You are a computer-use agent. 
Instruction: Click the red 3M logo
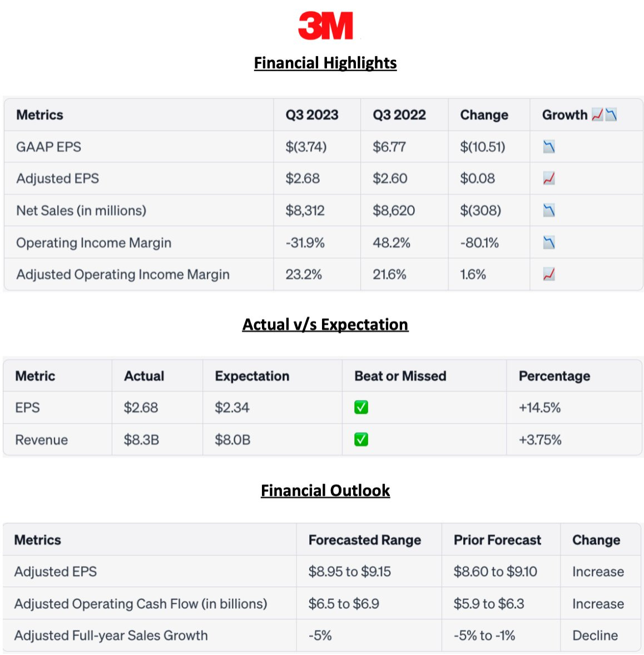point(325,26)
